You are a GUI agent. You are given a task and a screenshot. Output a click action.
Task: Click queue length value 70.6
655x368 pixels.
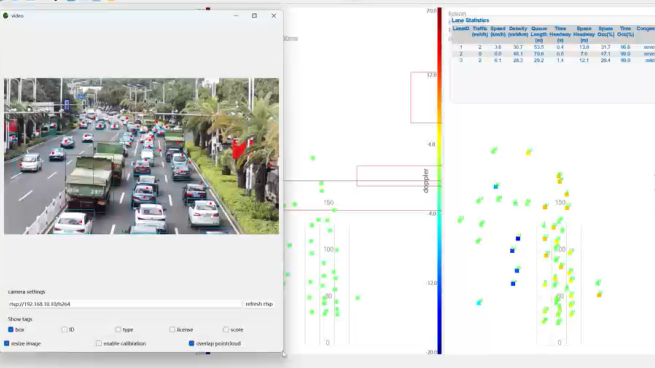click(539, 54)
